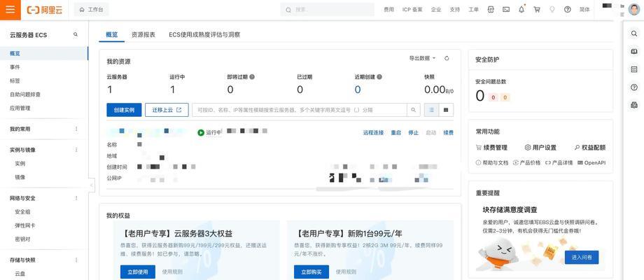The height and width of the screenshot is (280, 644).
Task: Open options dots next to 我的常用
Action: (x=76, y=129)
